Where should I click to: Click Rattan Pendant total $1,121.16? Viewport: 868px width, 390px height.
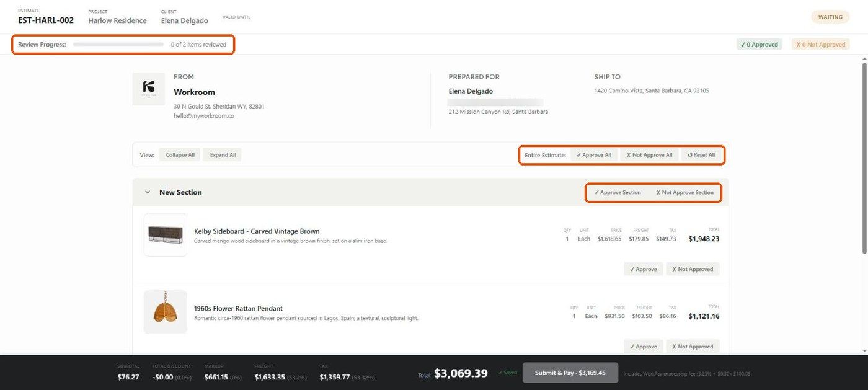click(704, 316)
